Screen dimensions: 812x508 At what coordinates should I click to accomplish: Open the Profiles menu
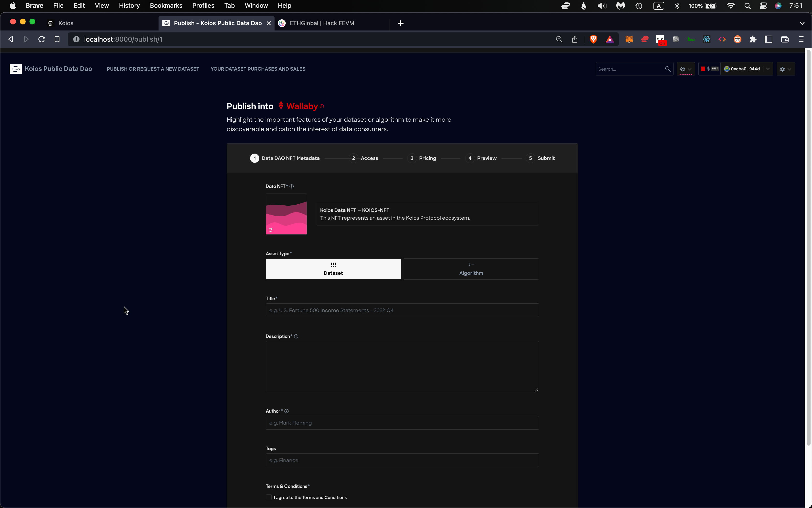pos(203,6)
